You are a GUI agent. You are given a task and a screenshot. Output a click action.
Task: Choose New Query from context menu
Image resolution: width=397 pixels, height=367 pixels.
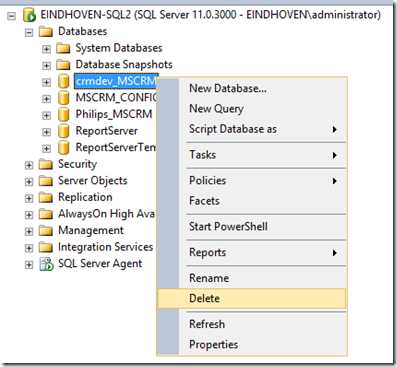[x=252, y=109]
